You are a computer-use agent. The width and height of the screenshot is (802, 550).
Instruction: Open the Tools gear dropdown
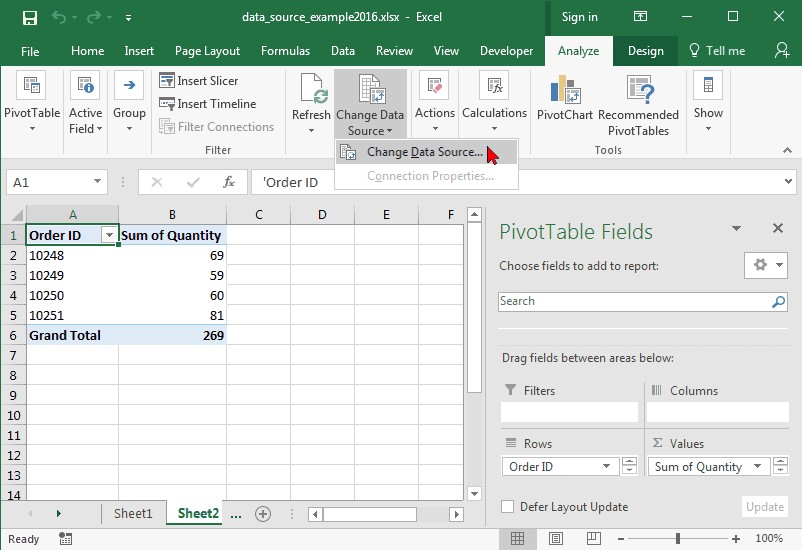click(766, 265)
